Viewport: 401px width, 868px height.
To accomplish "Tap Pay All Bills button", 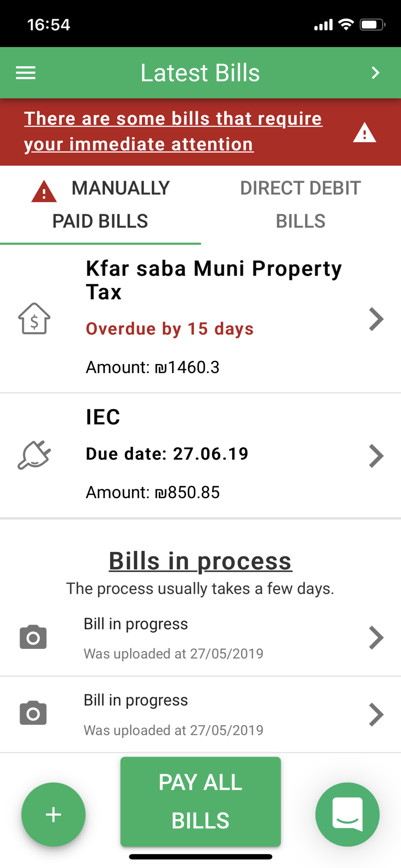I will point(200,801).
